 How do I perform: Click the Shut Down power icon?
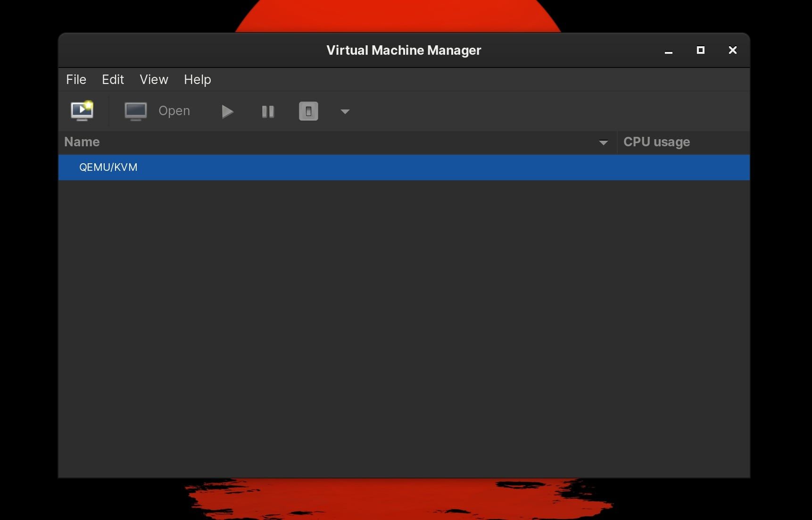[x=308, y=111]
